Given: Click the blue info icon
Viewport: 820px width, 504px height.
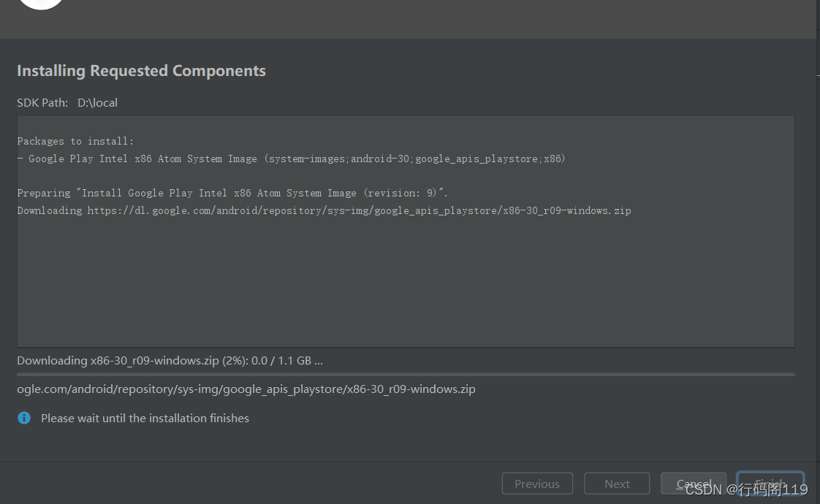Looking at the screenshot, I should click(x=24, y=418).
